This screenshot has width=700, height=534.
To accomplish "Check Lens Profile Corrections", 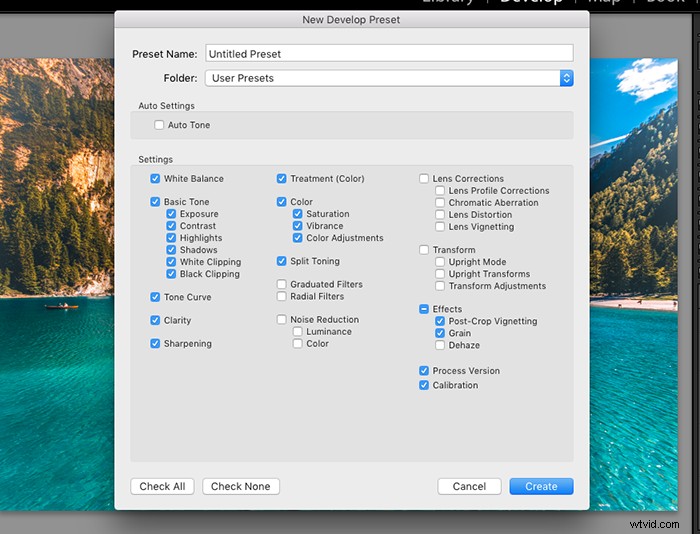I will 440,191.
